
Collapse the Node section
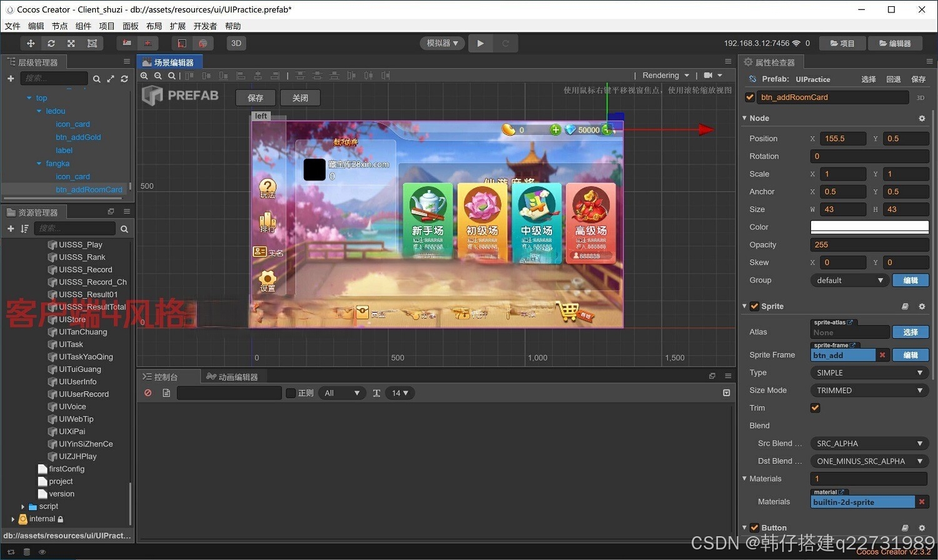pyautogui.click(x=745, y=118)
